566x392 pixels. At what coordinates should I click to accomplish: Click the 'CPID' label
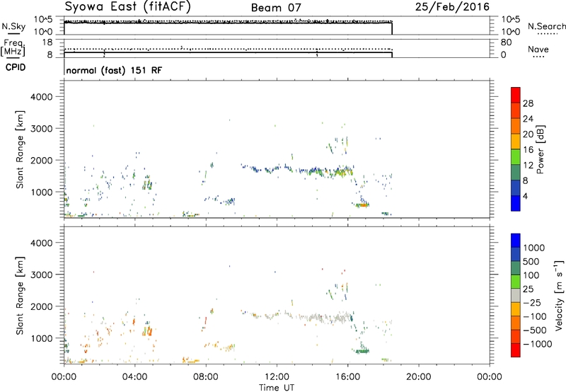tap(16, 67)
